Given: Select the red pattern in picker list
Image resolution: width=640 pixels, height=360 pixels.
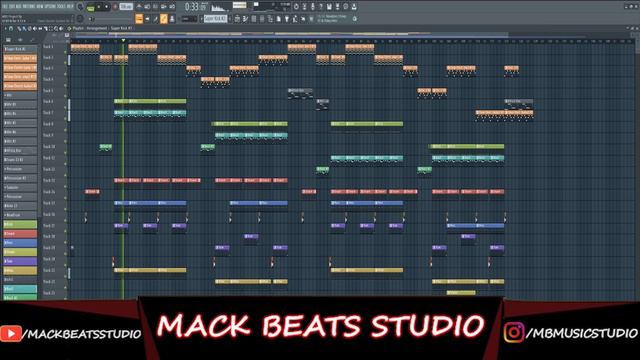Looking at the screenshot, I should click(20, 233).
